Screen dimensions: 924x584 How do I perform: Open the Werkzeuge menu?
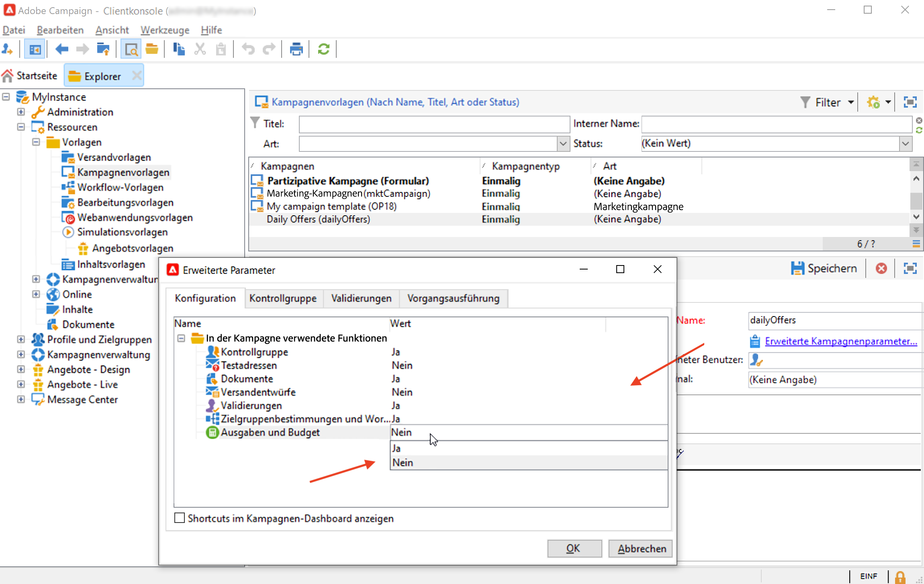click(165, 30)
